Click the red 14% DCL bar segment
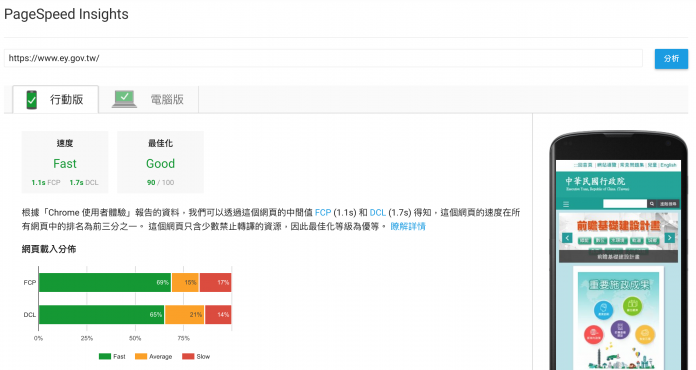This screenshot has width=696, height=370. (218, 315)
